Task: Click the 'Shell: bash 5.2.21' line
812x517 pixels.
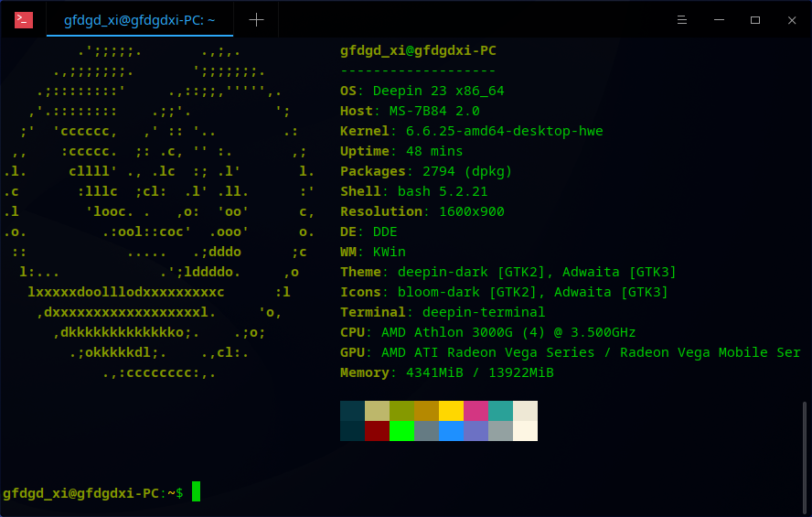Action: [413, 191]
